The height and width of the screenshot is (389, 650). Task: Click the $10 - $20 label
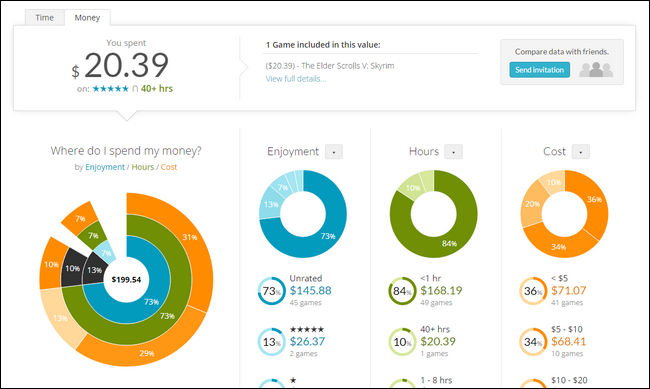coord(569,380)
